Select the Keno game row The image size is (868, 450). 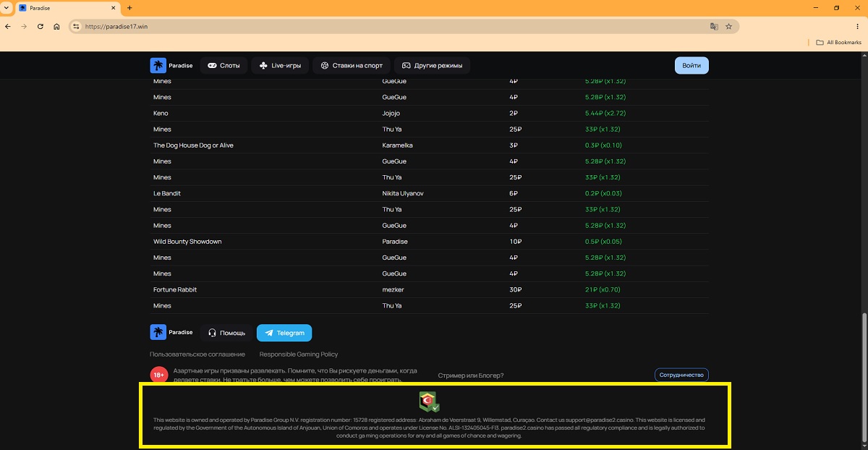(430, 114)
